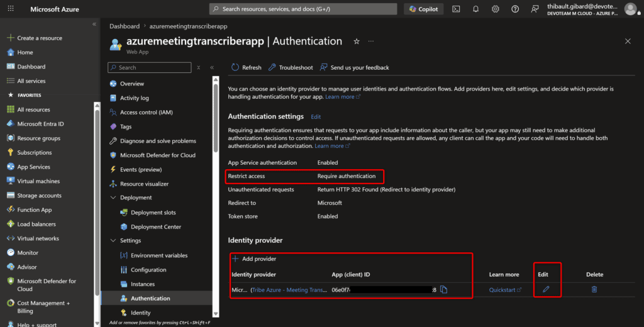Open the notifications bell
The image size is (644, 327).
(x=475, y=9)
